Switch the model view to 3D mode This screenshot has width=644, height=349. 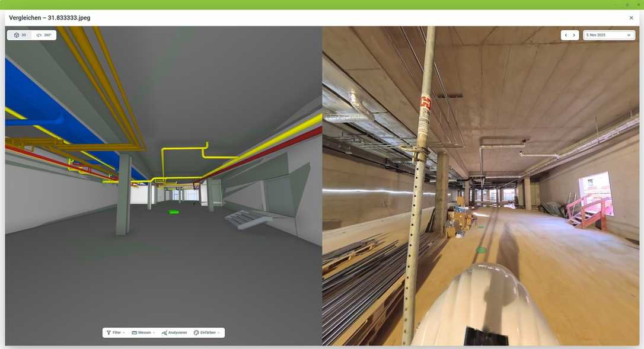pyautogui.click(x=20, y=35)
